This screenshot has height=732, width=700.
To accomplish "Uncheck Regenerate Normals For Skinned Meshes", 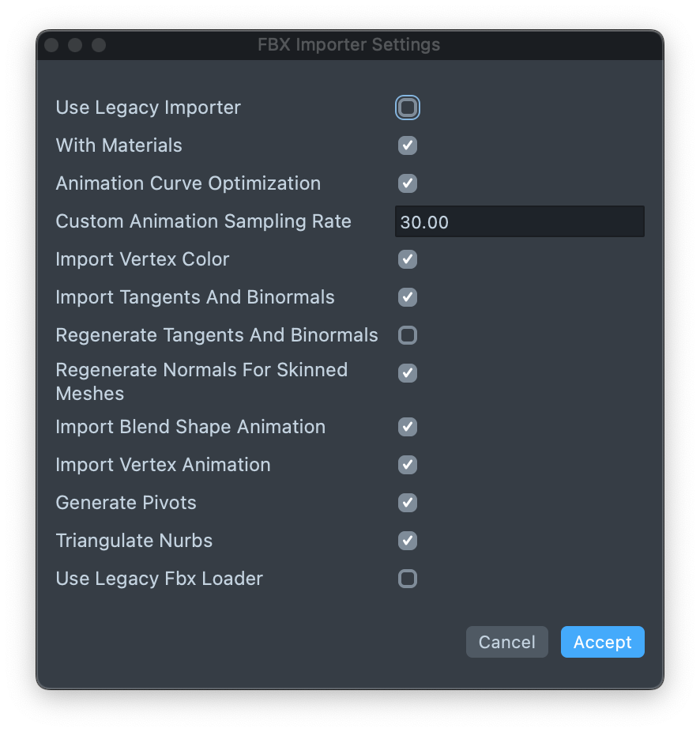I will click(408, 372).
